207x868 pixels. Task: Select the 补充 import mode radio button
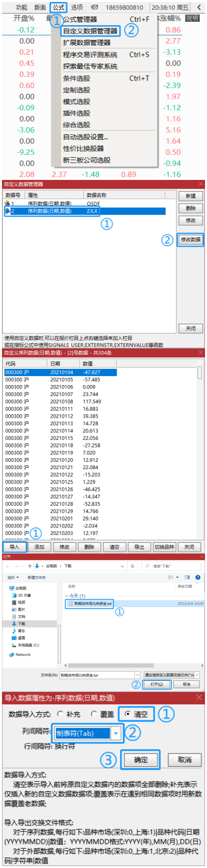click(x=60, y=714)
